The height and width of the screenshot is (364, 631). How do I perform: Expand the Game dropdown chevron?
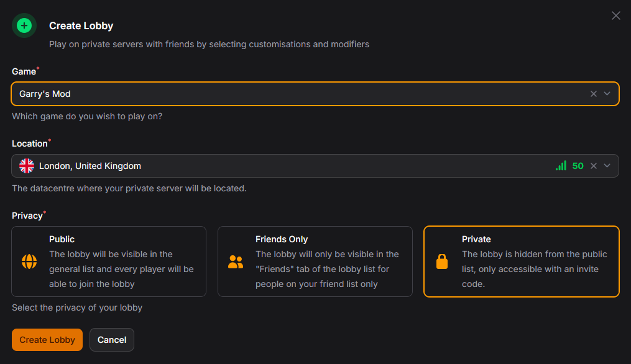[607, 94]
